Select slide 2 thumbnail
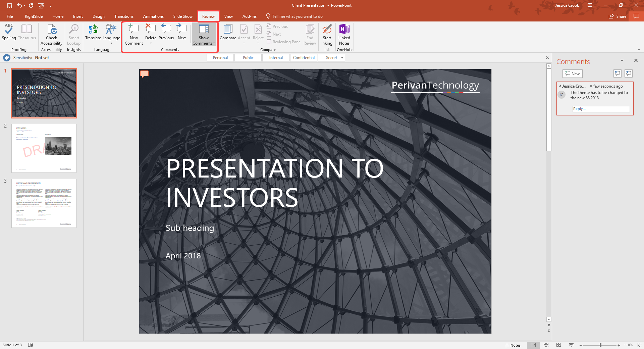 [x=44, y=148]
